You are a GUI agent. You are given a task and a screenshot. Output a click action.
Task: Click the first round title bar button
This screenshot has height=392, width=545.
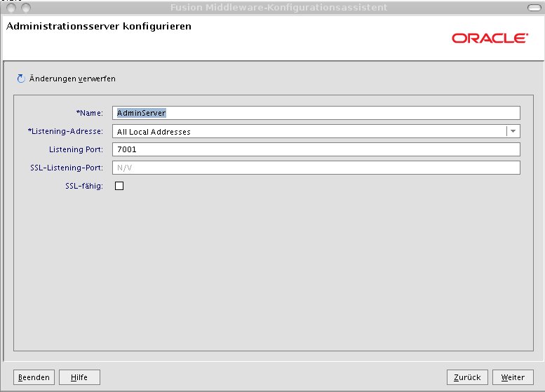pyautogui.click(x=11, y=7)
